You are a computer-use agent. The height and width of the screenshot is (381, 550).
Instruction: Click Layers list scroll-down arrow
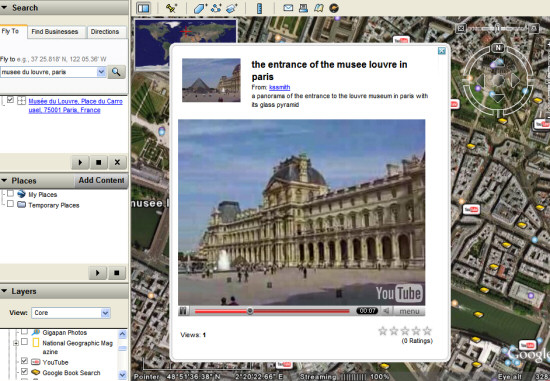pos(122,374)
